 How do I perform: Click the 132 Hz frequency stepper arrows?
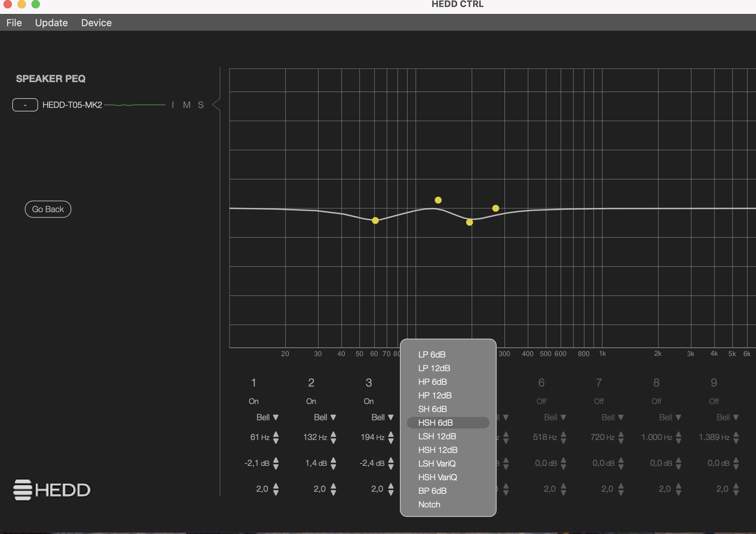(x=333, y=437)
